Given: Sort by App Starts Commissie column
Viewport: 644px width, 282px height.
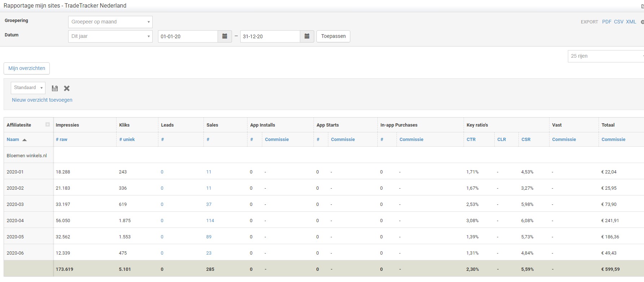Looking at the screenshot, I should click(343, 140).
